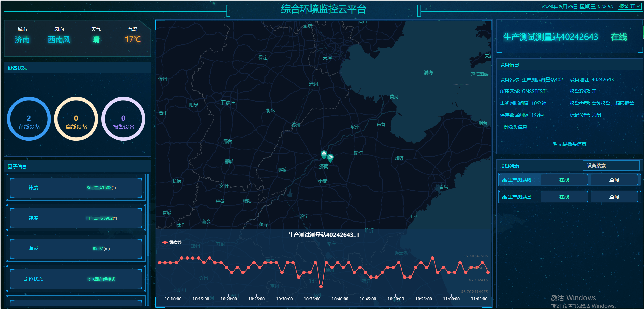Click the left map marker near 济南

click(324, 155)
